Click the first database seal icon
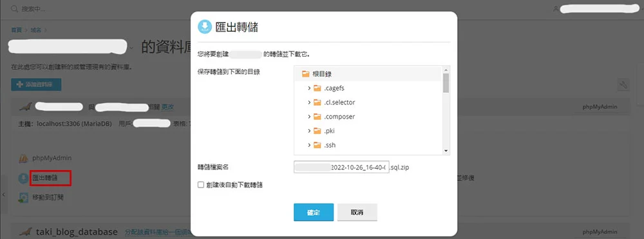Image resolution: width=644 pixels, height=239 pixels. [26, 107]
